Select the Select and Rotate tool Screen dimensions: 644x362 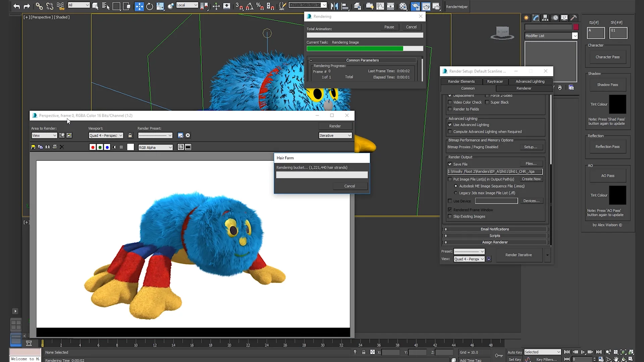click(x=150, y=6)
